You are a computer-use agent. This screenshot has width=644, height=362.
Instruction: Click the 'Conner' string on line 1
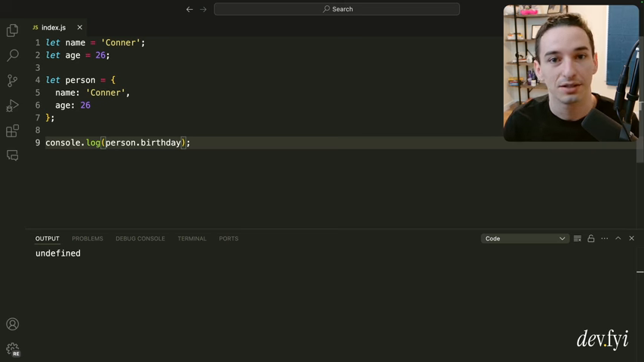(x=121, y=43)
